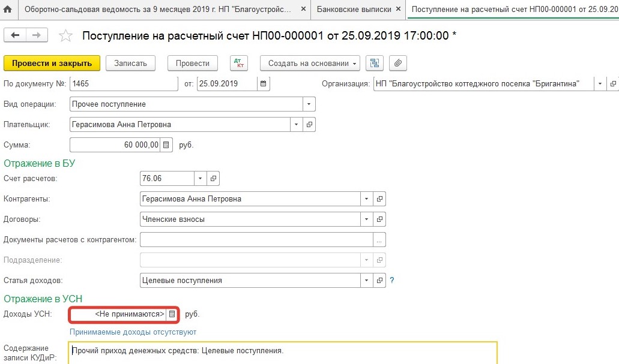Expand the Статья доходов dropdown
619x364 pixels.
[366, 281]
